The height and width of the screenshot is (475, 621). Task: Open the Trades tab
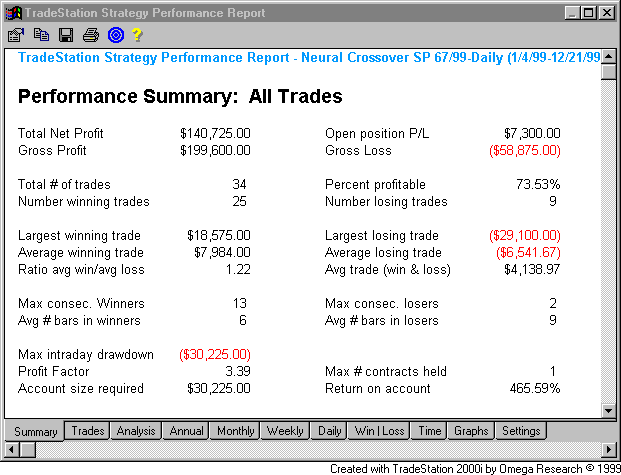click(x=88, y=431)
